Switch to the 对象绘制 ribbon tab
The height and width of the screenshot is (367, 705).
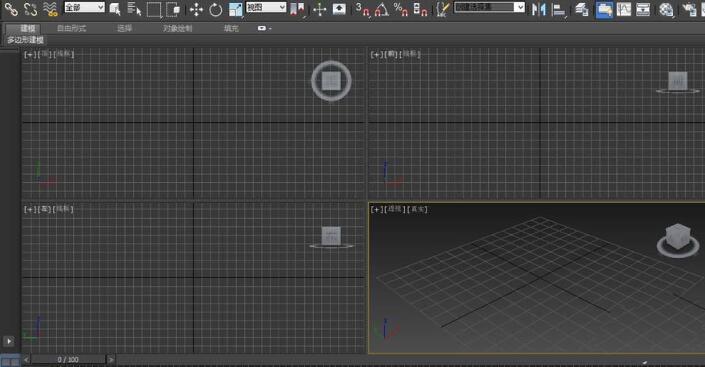[178, 28]
